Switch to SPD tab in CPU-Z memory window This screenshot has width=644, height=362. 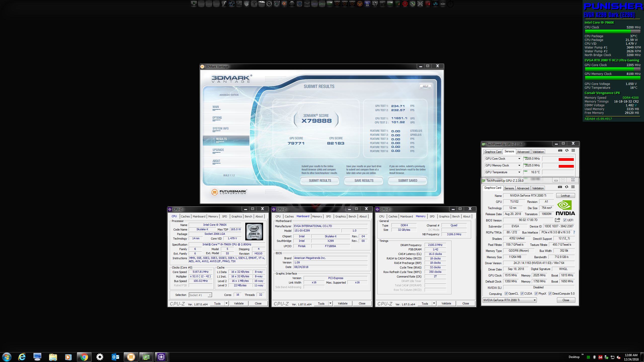click(432, 216)
